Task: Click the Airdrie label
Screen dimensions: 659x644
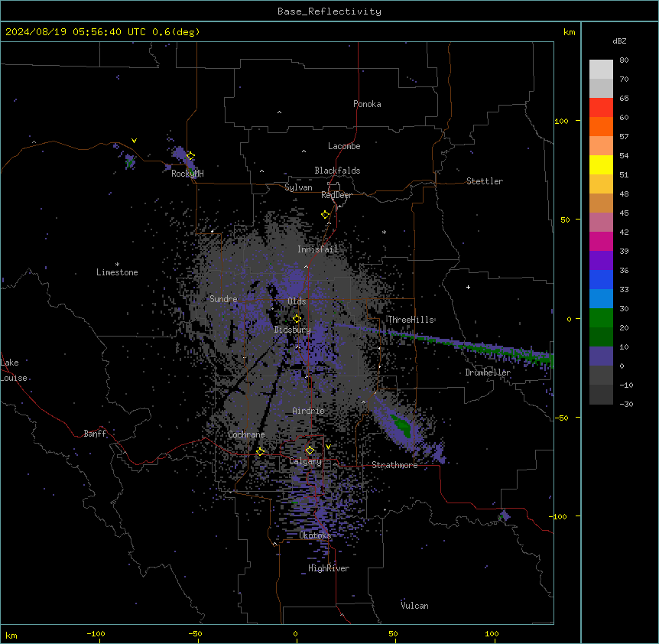Action: (x=309, y=411)
